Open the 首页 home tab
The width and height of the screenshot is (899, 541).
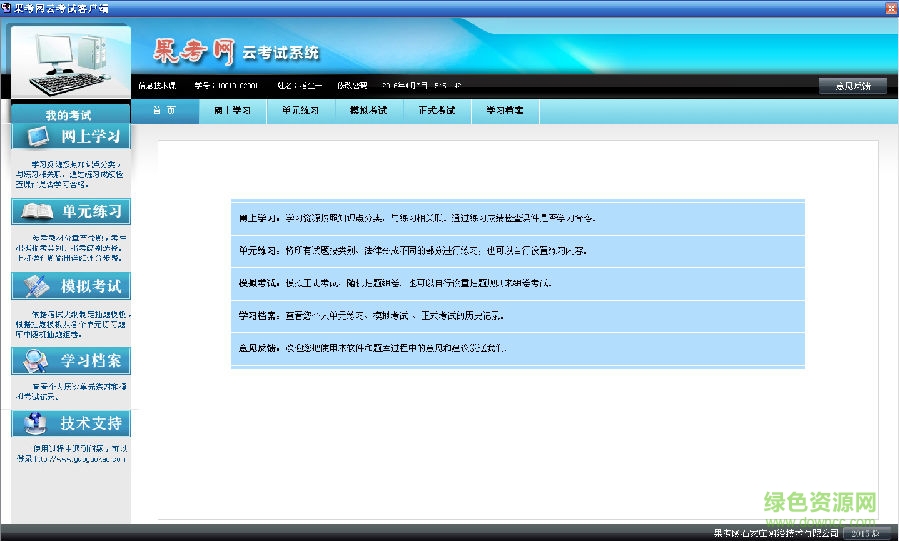165,111
